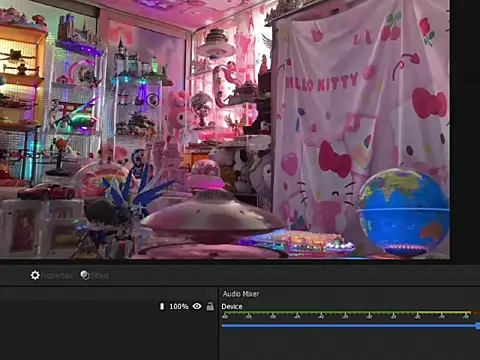
Task: Click the empty source row left of battery
Action: coord(79,306)
